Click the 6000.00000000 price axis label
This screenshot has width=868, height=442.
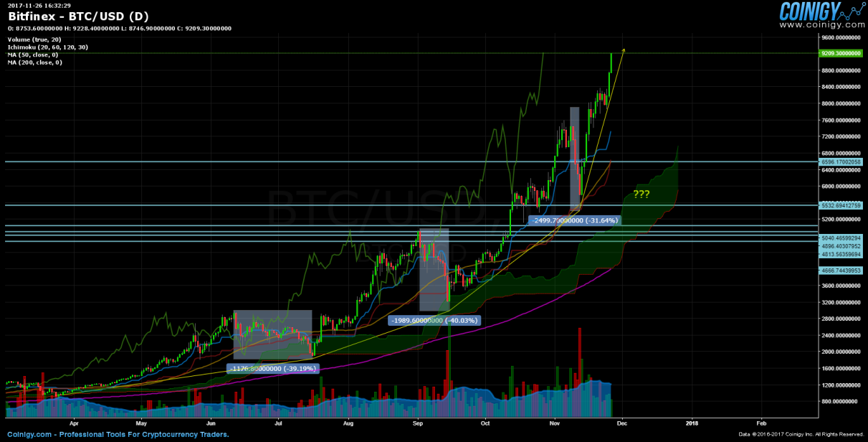tap(841, 187)
